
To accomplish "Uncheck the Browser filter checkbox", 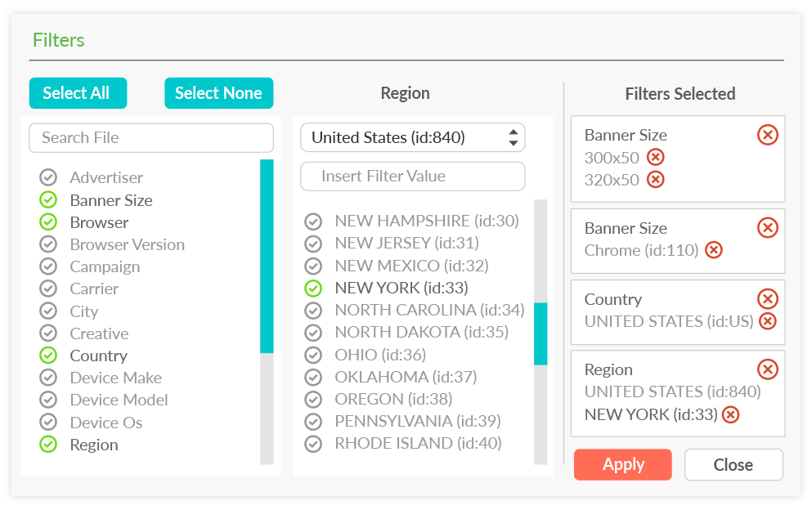I will (48, 222).
